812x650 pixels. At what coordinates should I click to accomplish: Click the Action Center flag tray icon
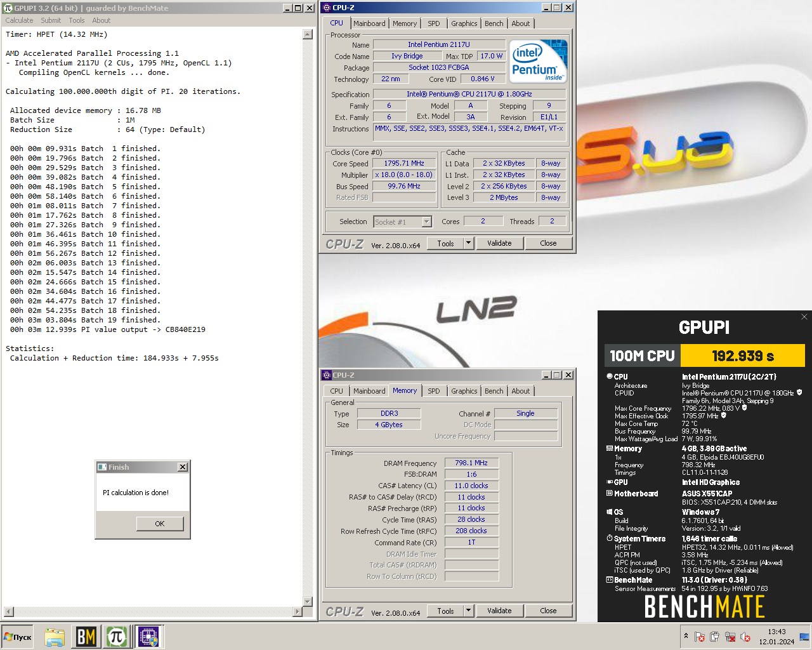point(700,637)
